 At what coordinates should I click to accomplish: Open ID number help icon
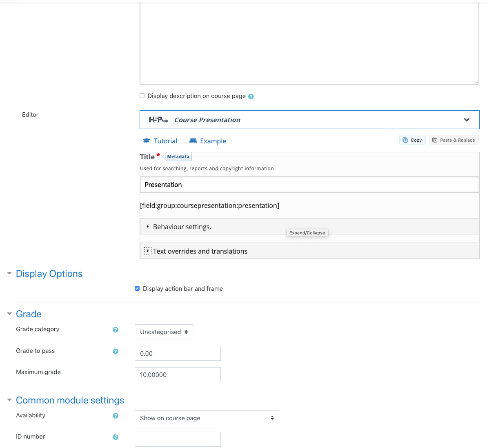(116, 437)
